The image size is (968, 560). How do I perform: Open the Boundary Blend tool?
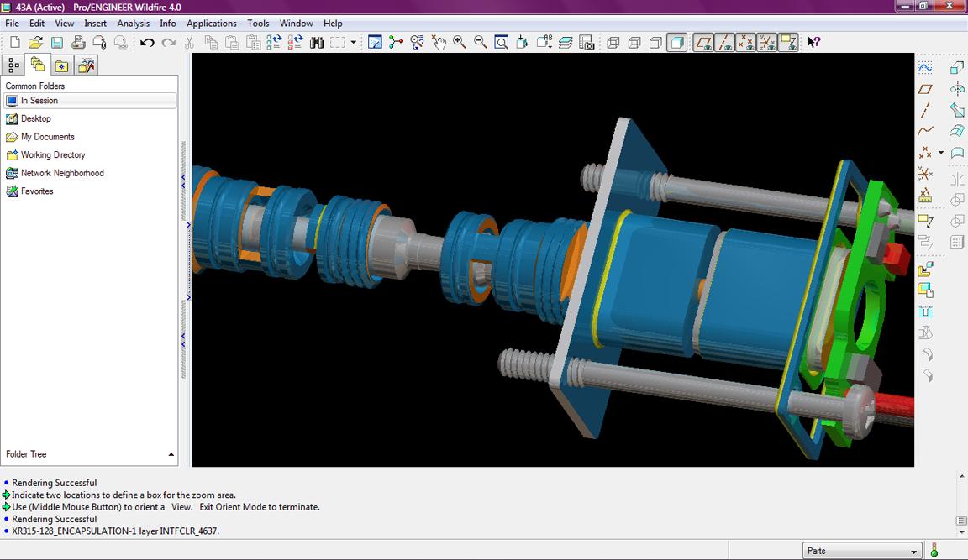pyautogui.click(x=957, y=131)
